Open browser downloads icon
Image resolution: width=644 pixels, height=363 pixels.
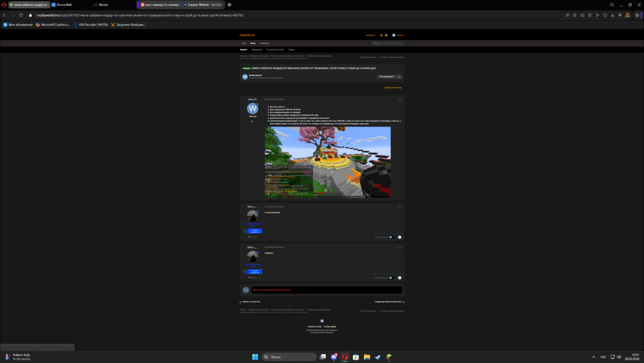(x=612, y=15)
